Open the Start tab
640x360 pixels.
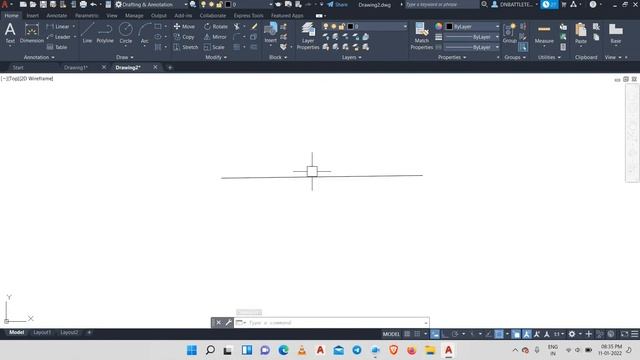18,67
